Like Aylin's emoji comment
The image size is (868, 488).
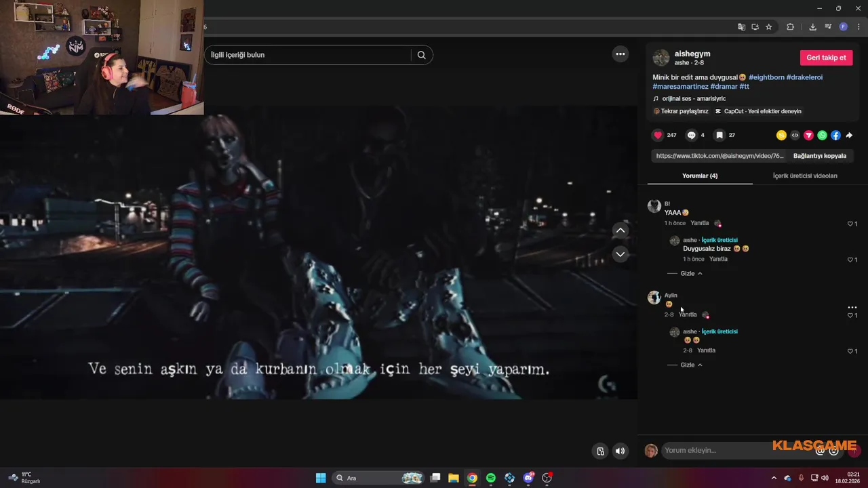(x=852, y=315)
